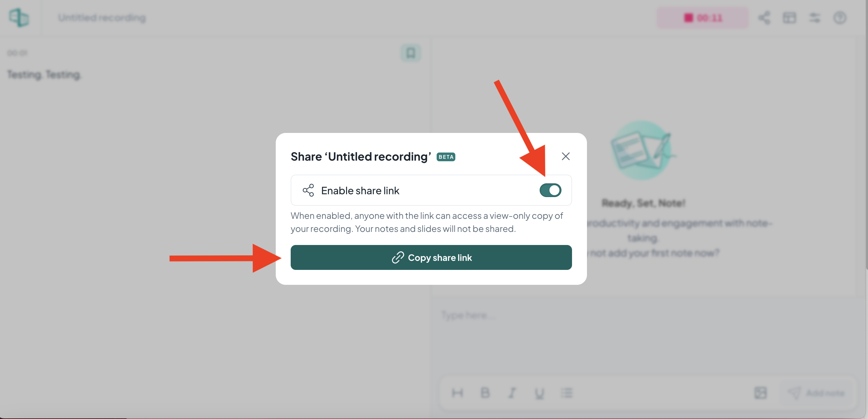Apply heading formatting in note toolbar
Screen dimensions: 868x419
(x=457, y=393)
